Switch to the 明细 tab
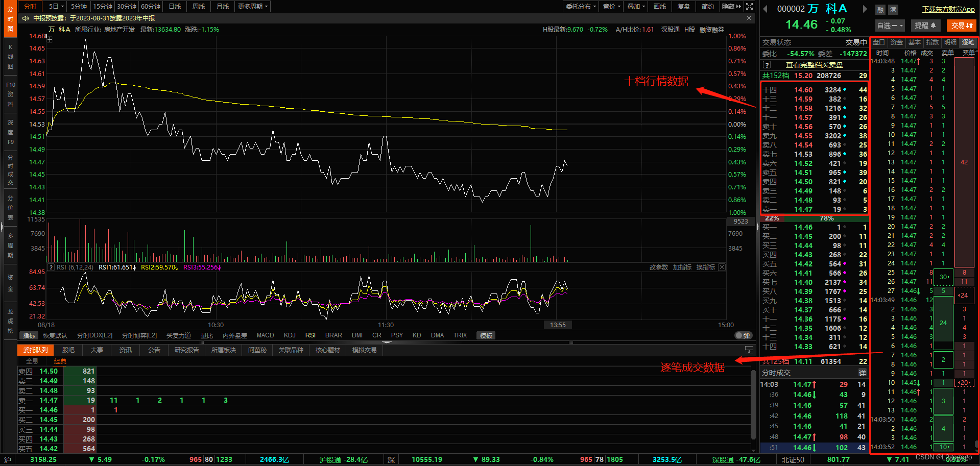The height and width of the screenshot is (466, 980). (x=950, y=42)
